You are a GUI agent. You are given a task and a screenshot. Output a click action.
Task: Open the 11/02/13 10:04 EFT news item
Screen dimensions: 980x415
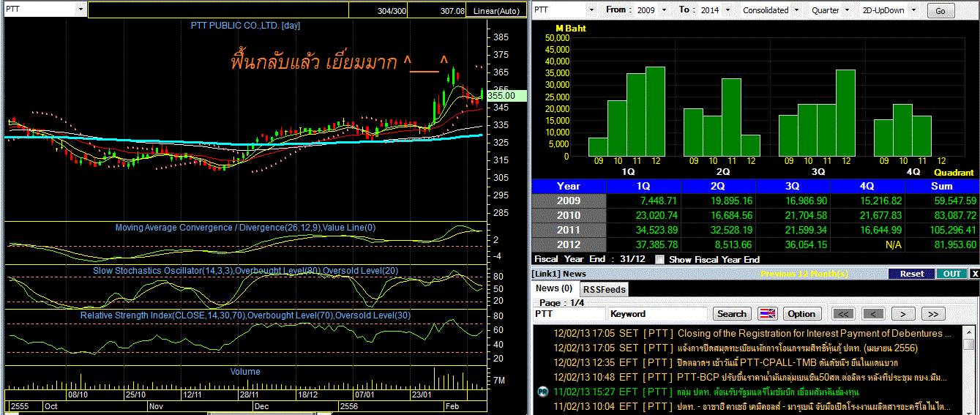point(748,405)
